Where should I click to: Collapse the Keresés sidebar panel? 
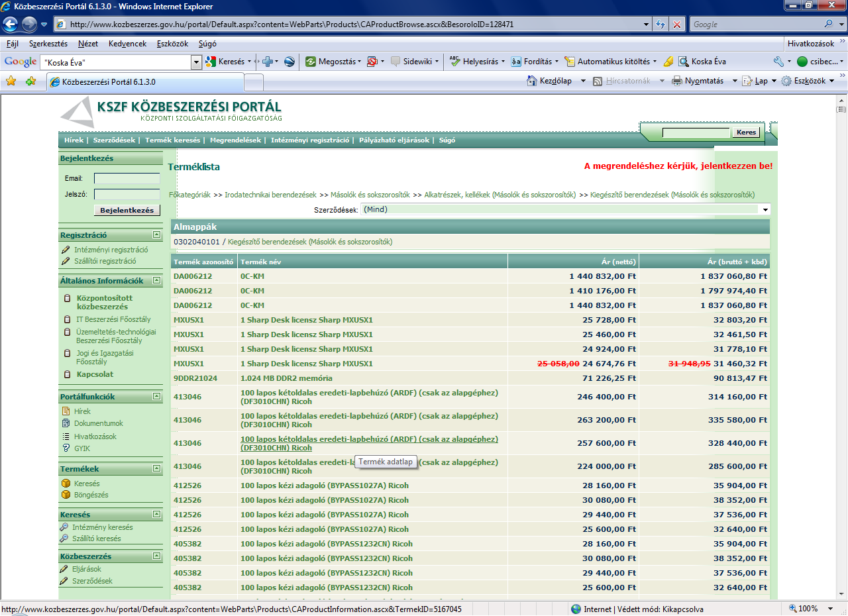[156, 514]
